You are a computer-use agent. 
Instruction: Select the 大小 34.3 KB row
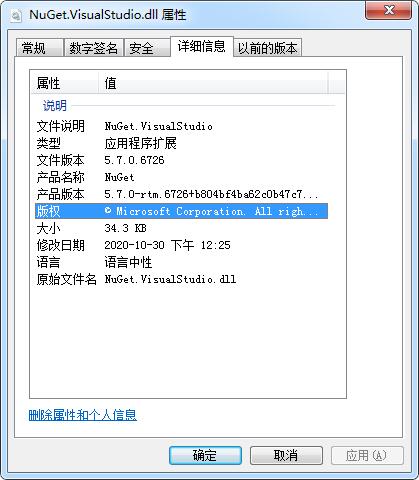tap(181, 228)
